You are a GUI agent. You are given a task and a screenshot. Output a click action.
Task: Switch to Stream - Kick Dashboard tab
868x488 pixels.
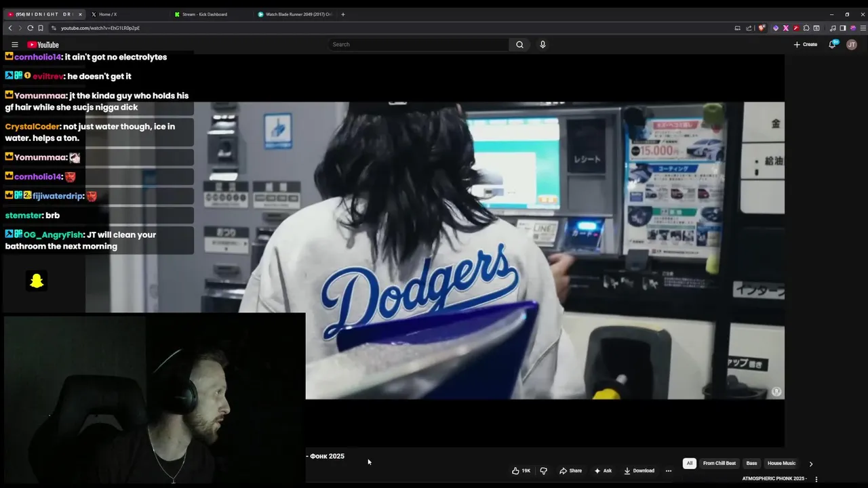coord(204,14)
